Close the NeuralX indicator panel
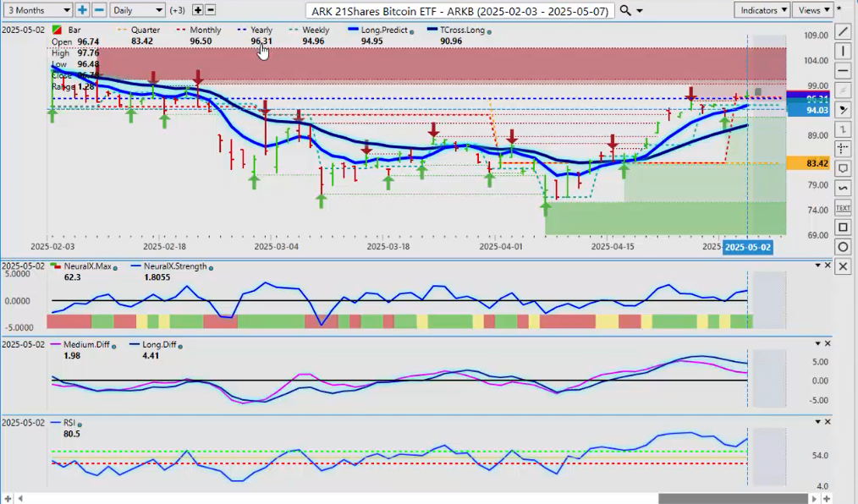The height and width of the screenshot is (504, 858). click(828, 266)
